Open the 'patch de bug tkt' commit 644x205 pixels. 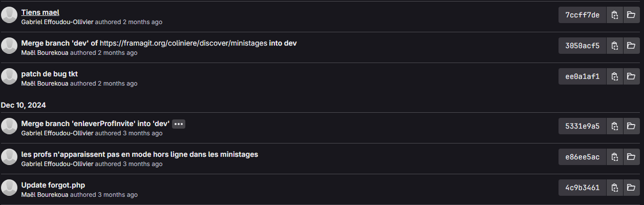[x=49, y=74]
